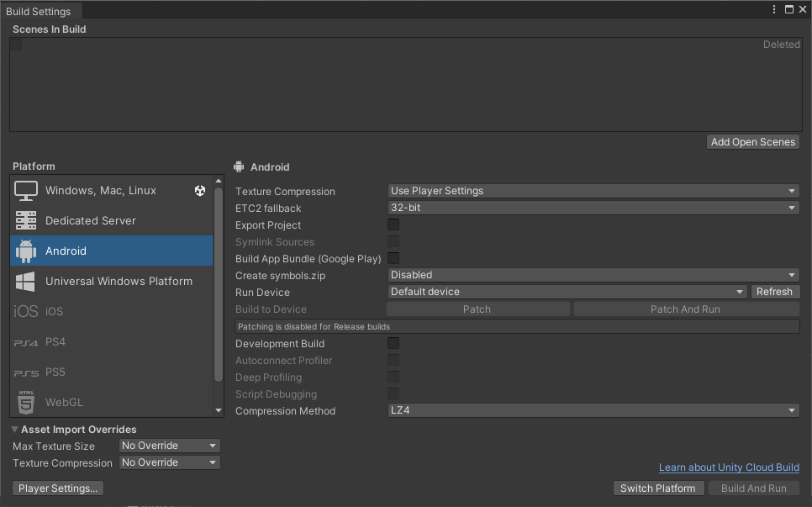Image resolution: width=812 pixels, height=507 pixels.
Task: Click the platform list scrollbar down arrow
Action: pos(219,411)
